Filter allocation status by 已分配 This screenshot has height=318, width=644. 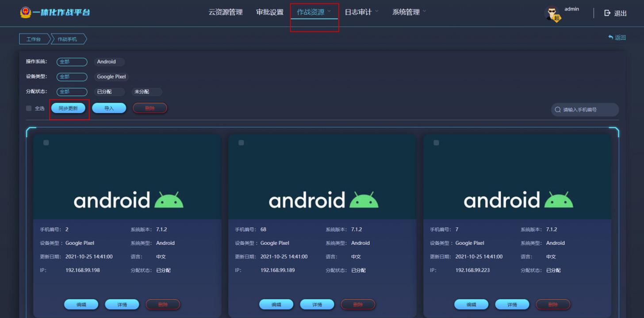109,92
